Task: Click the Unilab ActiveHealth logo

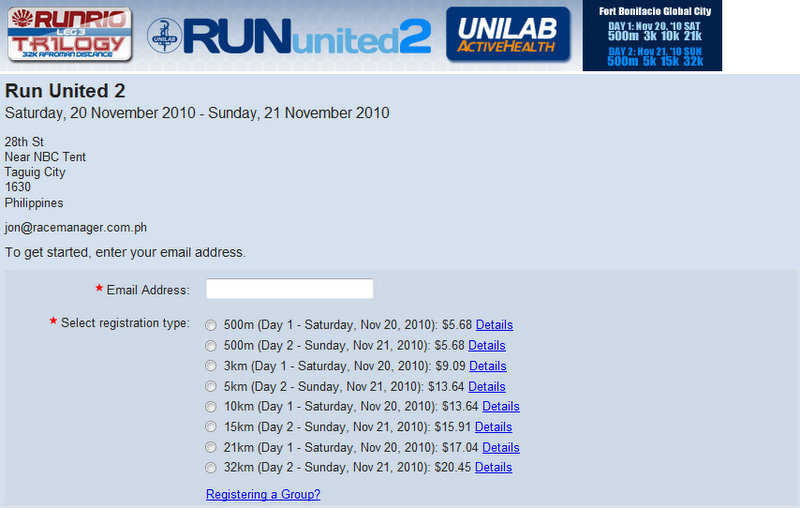Action: click(x=507, y=34)
